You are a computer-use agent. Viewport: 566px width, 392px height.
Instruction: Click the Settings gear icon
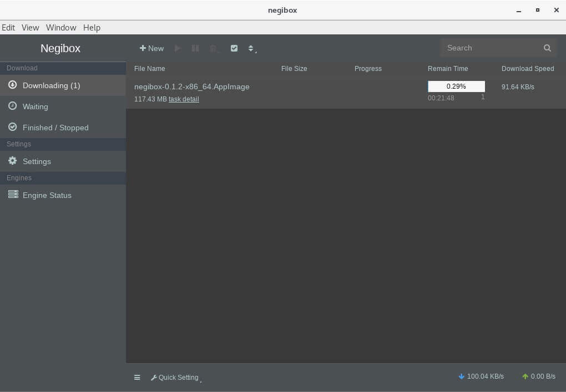[x=13, y=160]
